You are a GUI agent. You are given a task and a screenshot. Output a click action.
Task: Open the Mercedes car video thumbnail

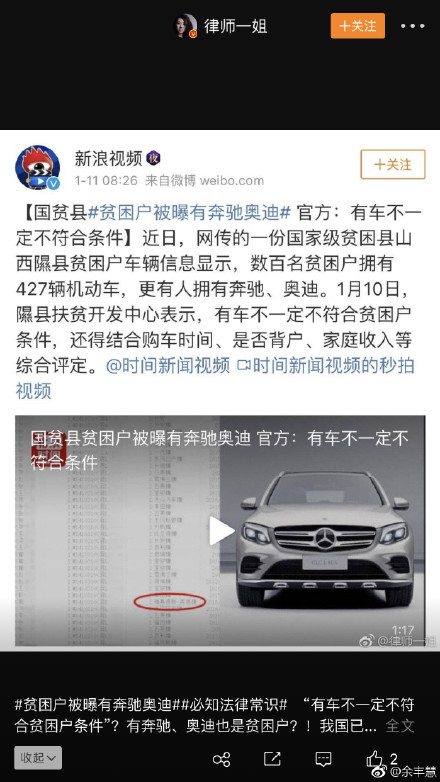point(325,538)
